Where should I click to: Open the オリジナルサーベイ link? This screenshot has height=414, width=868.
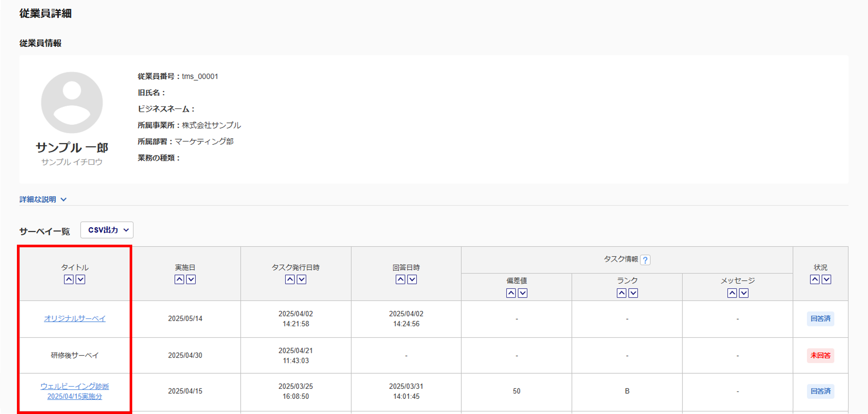[75, 318]
